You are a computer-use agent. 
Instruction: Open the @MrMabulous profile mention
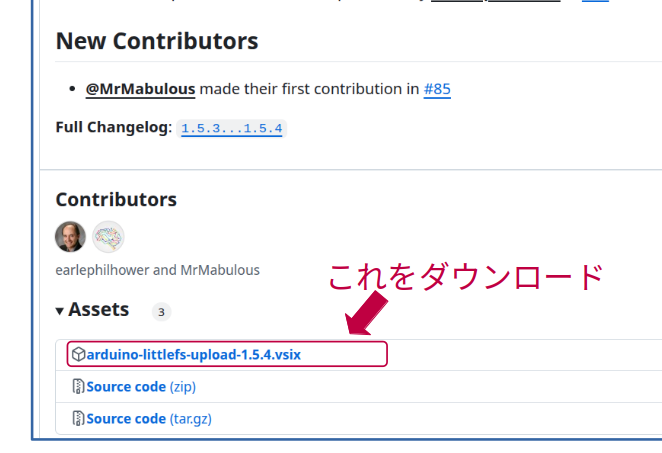[140, 89]
